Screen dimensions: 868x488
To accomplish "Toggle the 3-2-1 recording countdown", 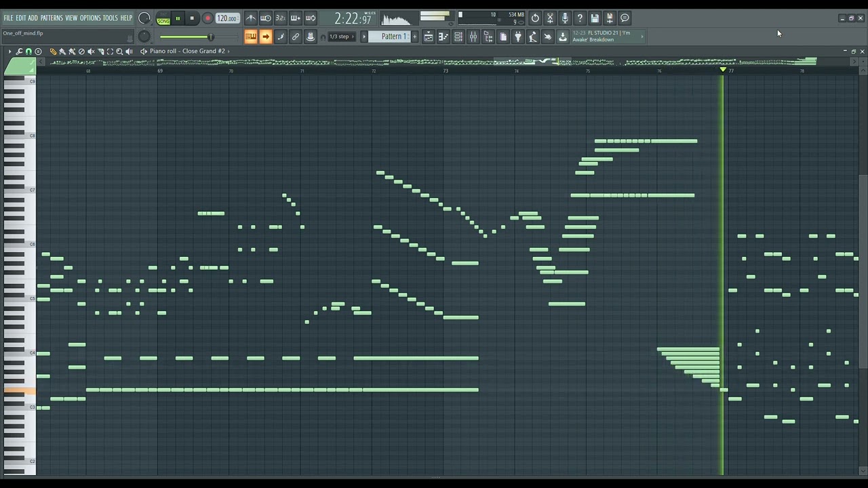I will tap(281, 18).
